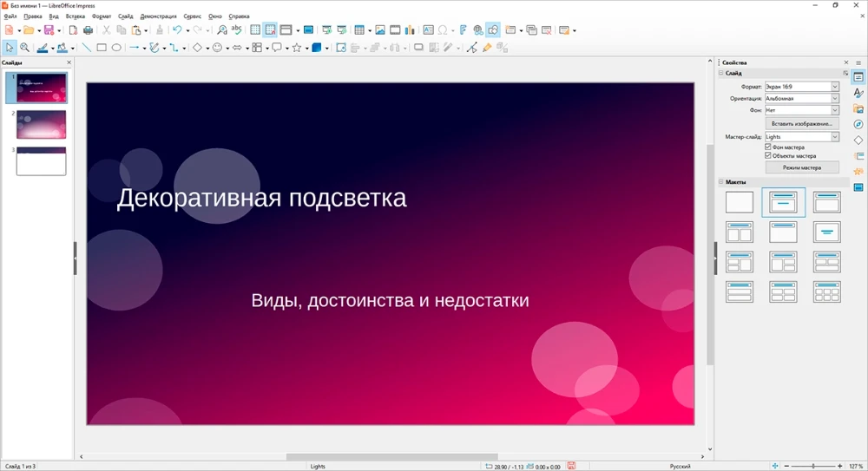The height and width of the screenshot is (471, 868).
Task: Select the arrow Select tool
Action: 10,49
